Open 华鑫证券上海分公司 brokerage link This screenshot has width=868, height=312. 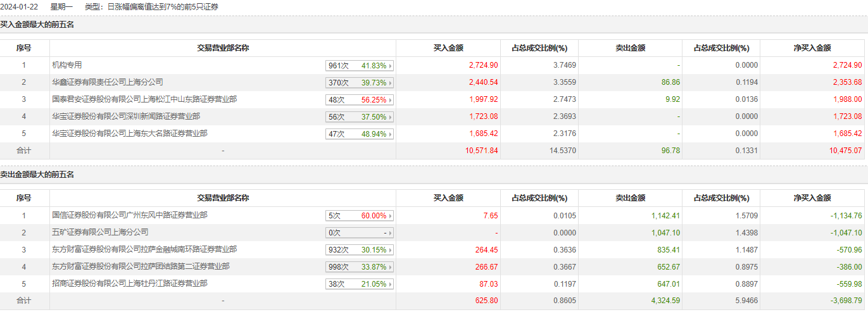pyautogui.click(x=108, y=82)
